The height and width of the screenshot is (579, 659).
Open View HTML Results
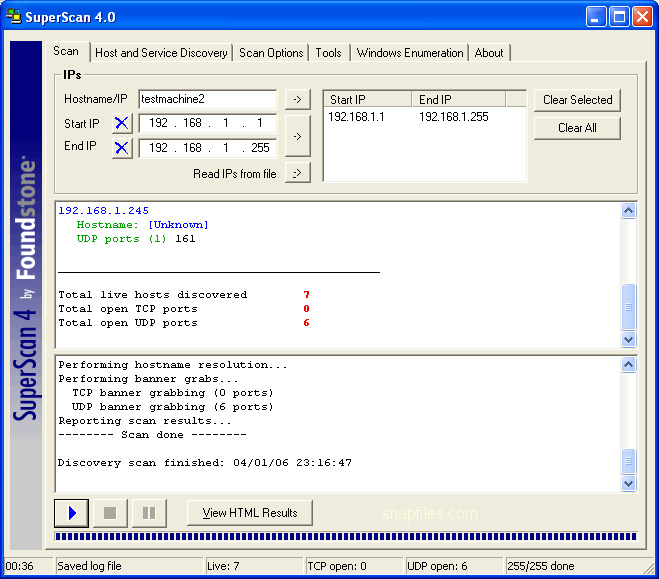click(250, 513)
